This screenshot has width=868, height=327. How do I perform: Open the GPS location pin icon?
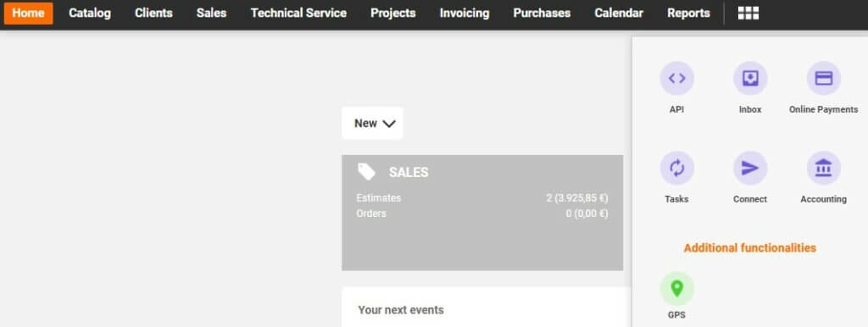click(676, 289)
